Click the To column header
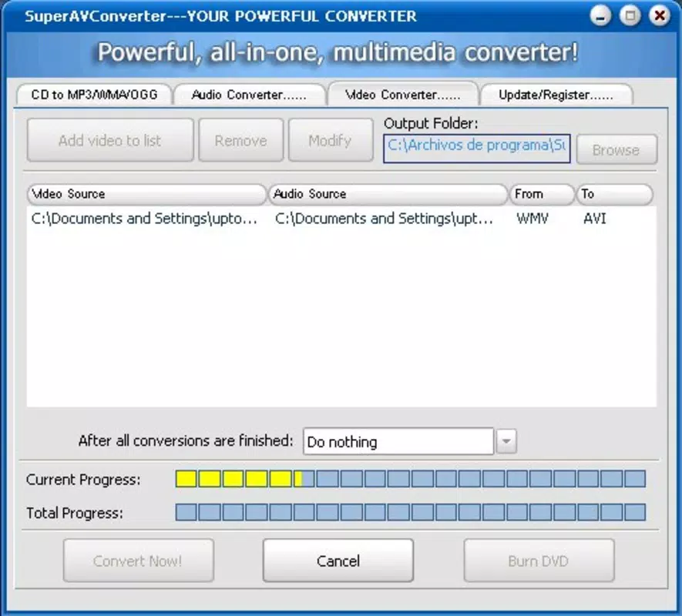The width and height of the screenshot is (682, 616). pos(615,194)
